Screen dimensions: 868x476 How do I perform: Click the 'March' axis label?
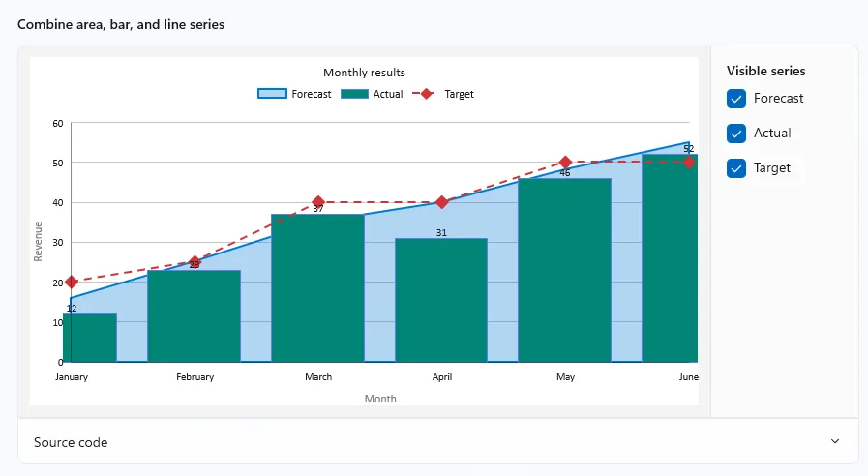click(318, 377)
